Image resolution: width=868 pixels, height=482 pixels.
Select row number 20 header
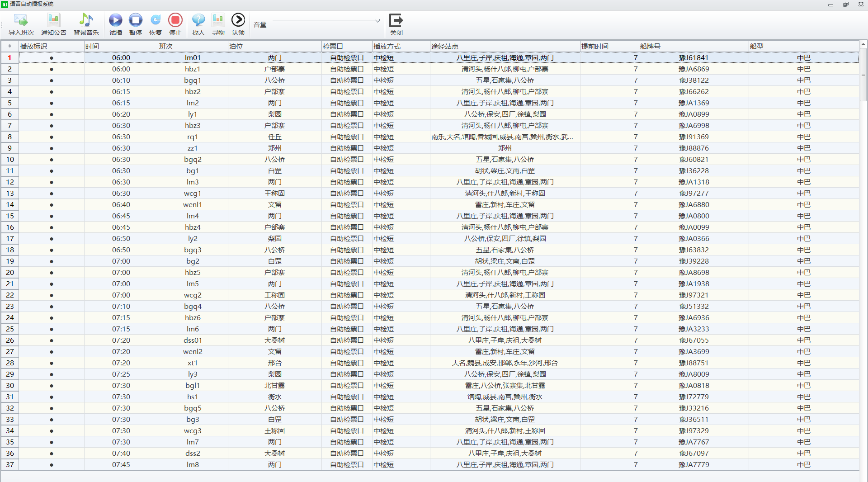tap(10, 273)
